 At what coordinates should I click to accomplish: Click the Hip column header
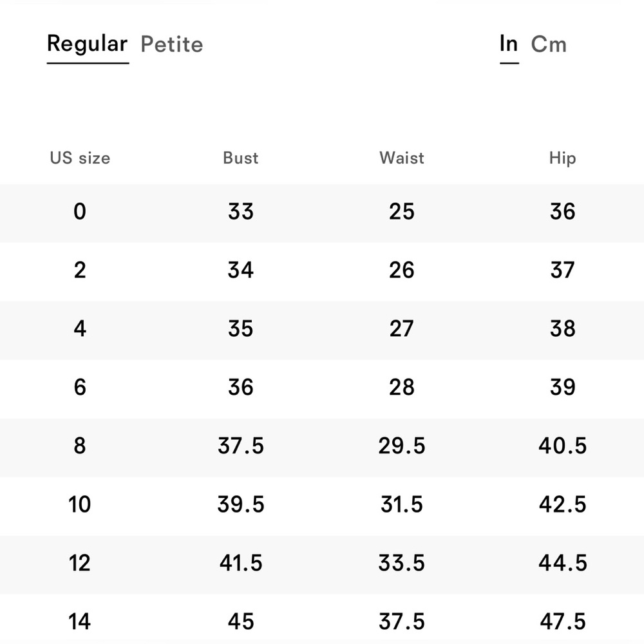(562, 158)
